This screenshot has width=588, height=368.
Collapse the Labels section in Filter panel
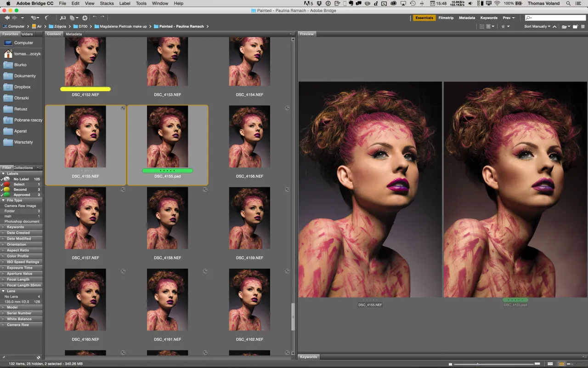4,173
